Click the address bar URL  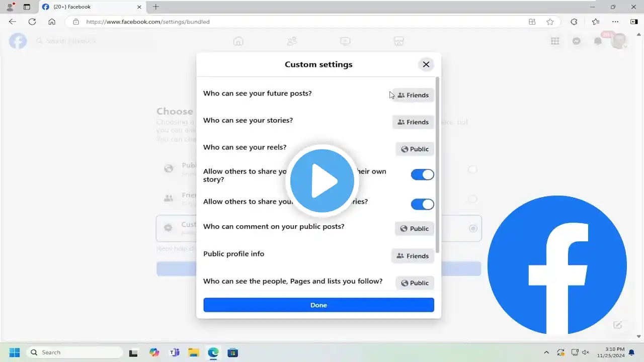[x=148, y=22]
